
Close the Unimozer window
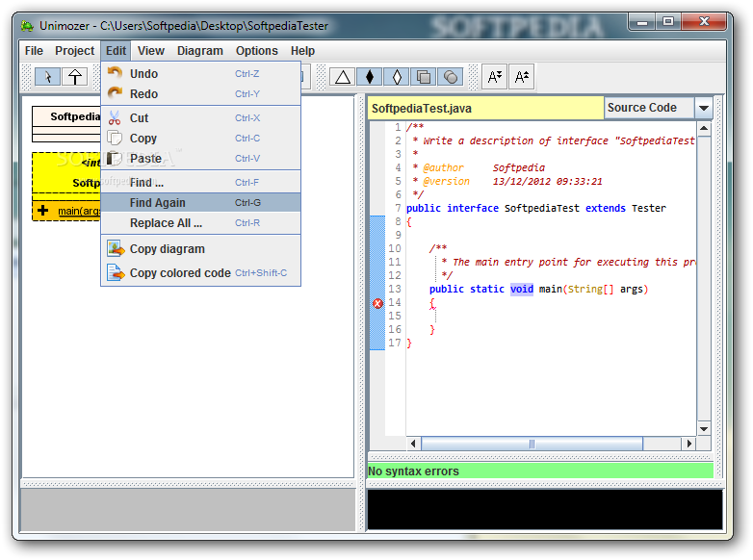click(704, 22)
